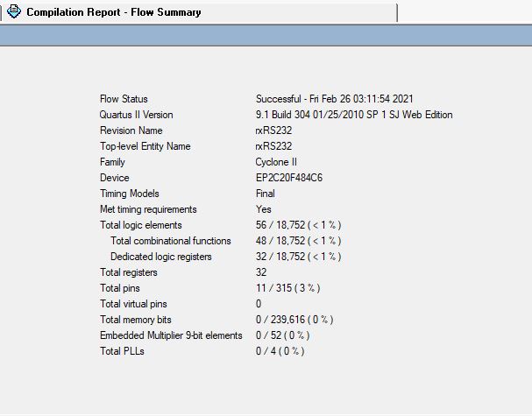Image resolution: width=532 pixels, height=416 pixels.
Task: Click the Flow Status row label
Action: pos(124,99)
